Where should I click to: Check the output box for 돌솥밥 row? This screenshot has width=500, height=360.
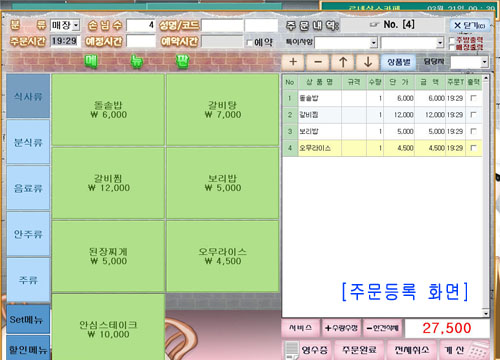point(473,98)
